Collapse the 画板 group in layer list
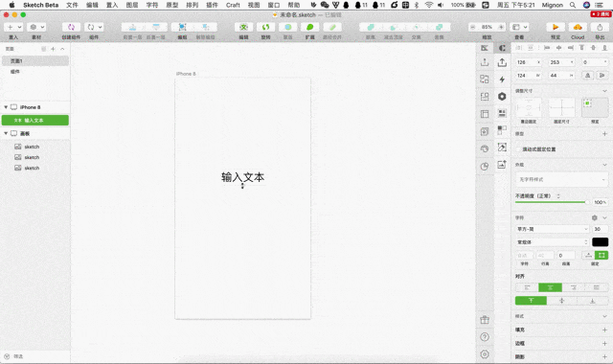Viewport: 613px width, 364px height. point(6,133)
